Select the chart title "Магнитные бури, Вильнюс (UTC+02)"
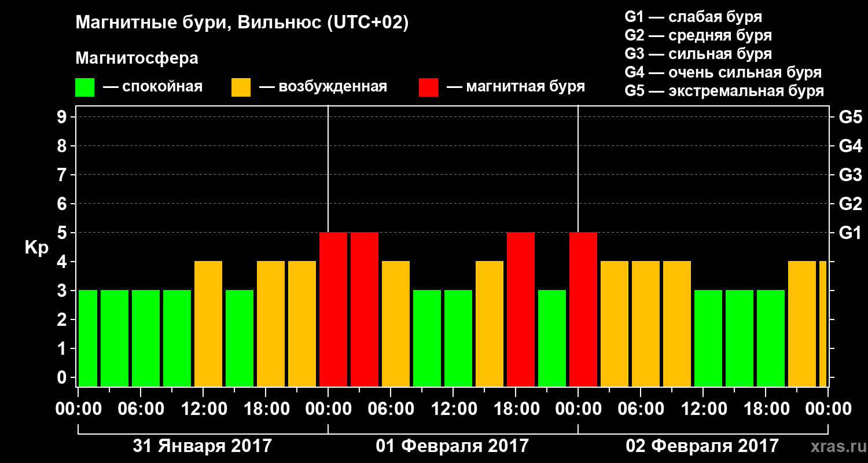The width and height of the screenshot is (868, 463). point(242,23)
